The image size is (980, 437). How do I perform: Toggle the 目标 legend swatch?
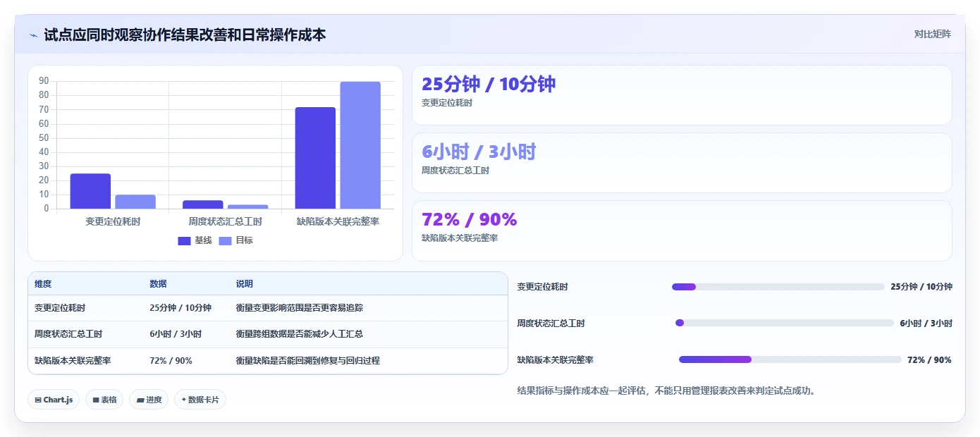tap(225, 240)
